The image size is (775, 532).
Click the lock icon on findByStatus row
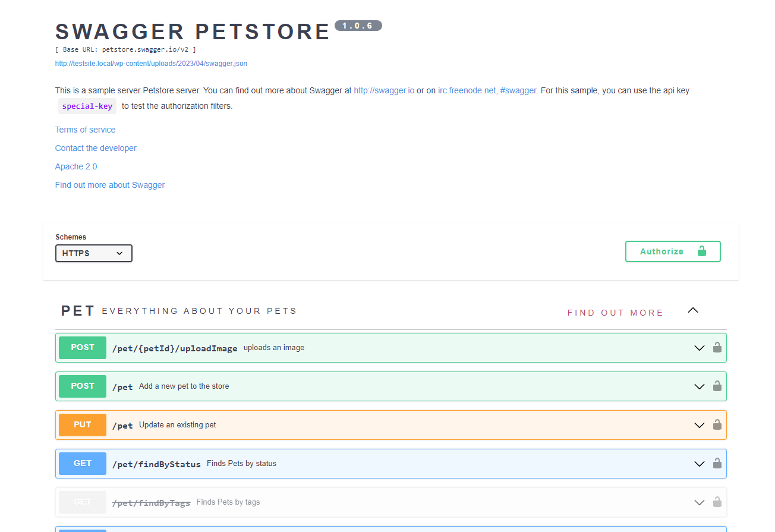click(x=717, y=464)
